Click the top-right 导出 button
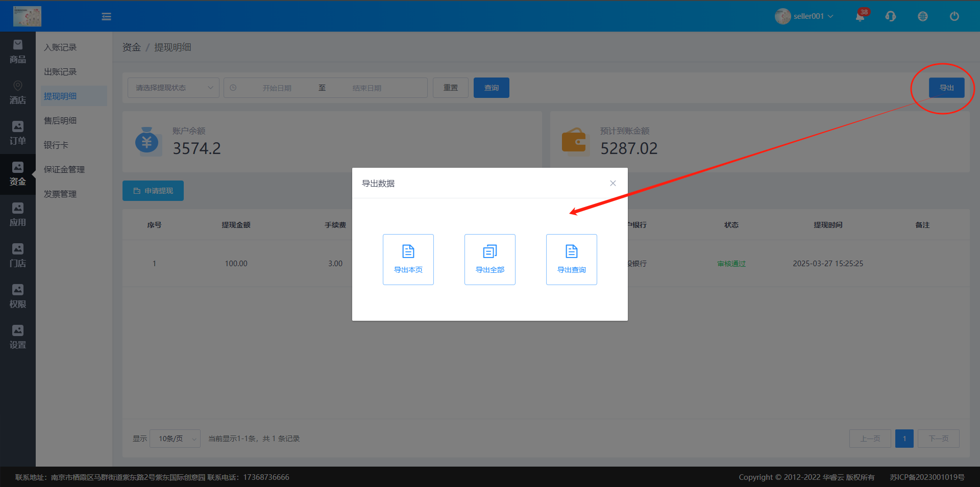This screenshot has height=487, width=980. coord(946,88)
